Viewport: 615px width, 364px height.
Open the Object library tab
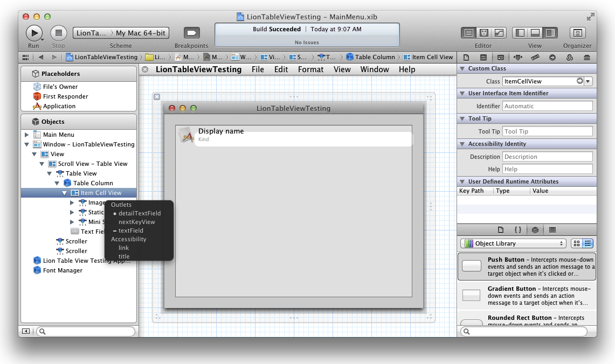[535, 230]
